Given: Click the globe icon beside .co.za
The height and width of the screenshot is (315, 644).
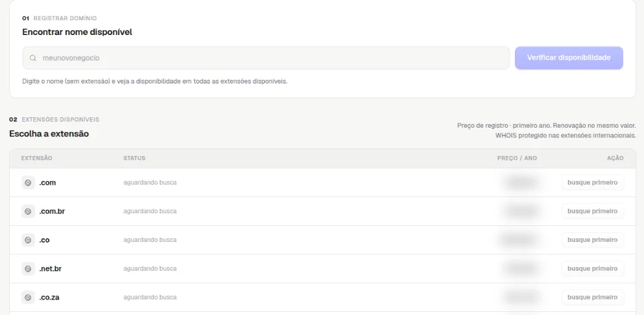Looking at the screenshot, I should point(28,297).
